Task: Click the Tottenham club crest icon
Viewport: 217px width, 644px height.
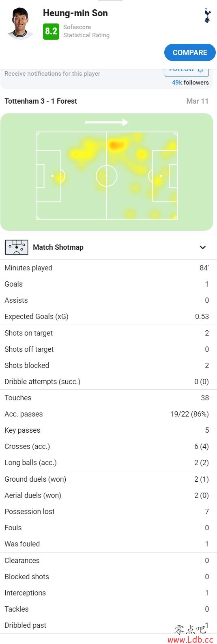Action: (207, 15)
